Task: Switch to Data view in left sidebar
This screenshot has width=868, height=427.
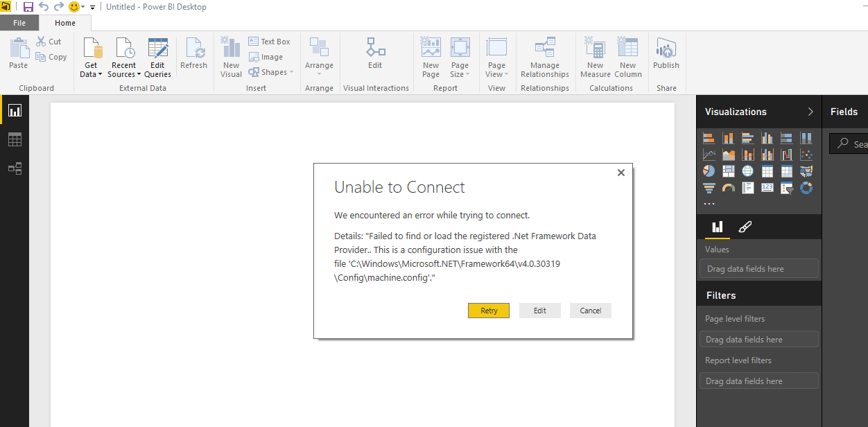Action: (x=15, y=139)
